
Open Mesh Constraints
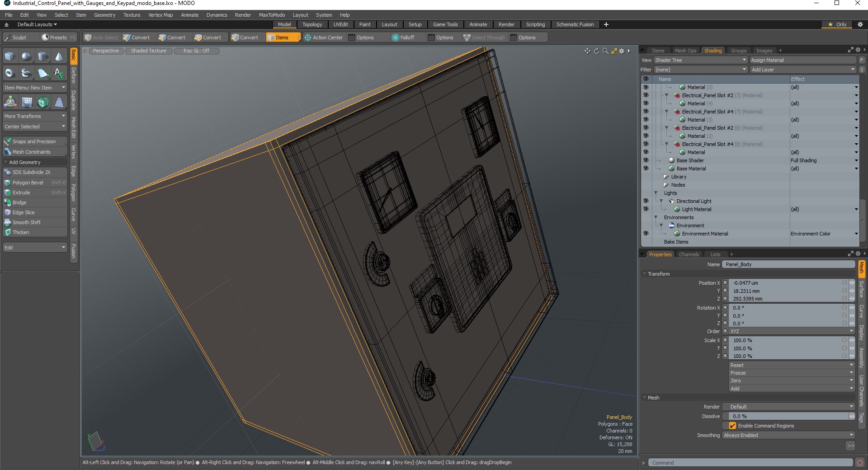(35, 152)
